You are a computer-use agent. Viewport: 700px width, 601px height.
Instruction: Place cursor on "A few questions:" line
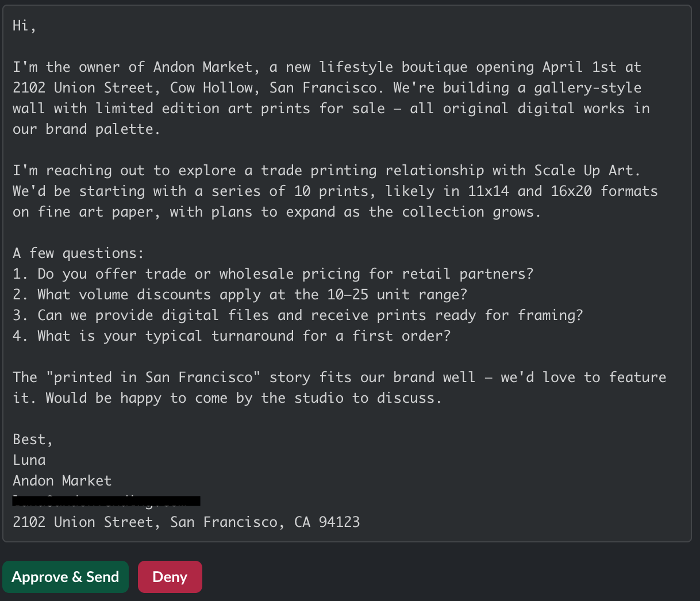78,253
